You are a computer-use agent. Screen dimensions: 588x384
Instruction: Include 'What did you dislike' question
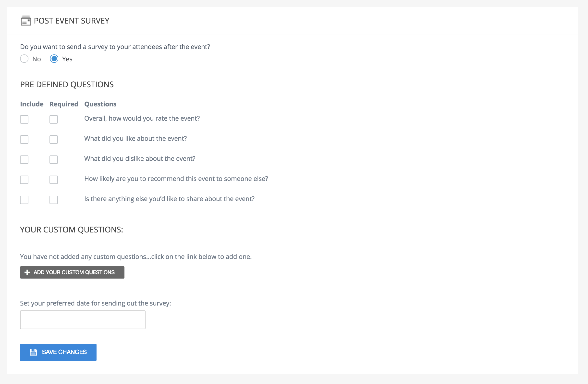tap(24, 159)
